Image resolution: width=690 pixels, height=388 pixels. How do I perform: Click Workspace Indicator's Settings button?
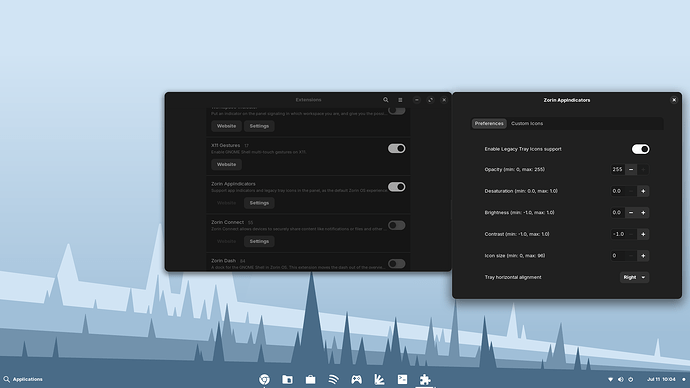tap(259, 126)
